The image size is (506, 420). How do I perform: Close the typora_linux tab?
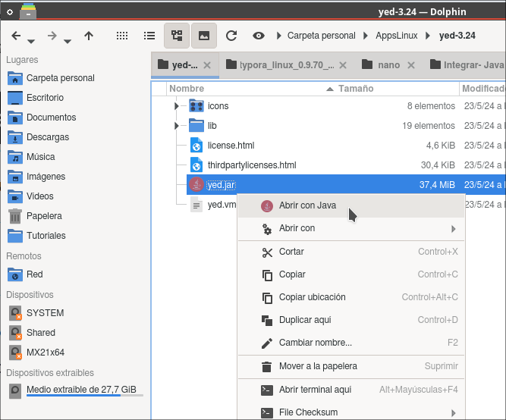coord(343,65)
